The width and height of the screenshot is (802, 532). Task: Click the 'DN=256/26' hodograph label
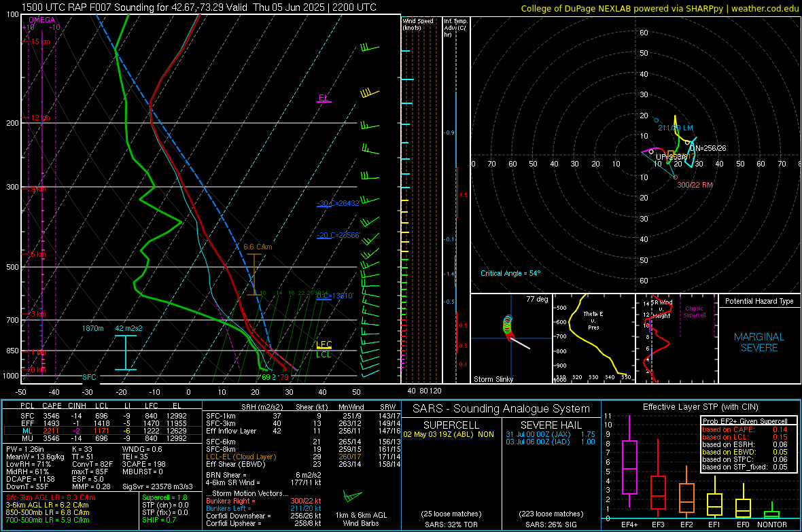pos(708,148)
